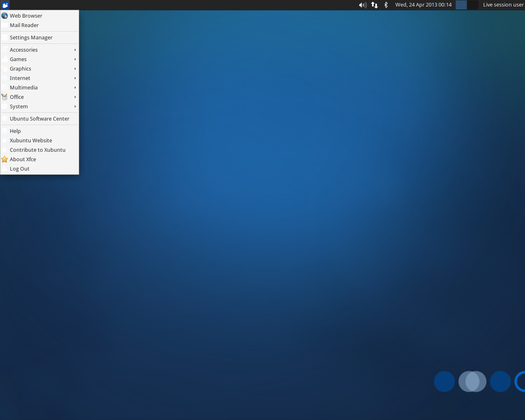Open the clock showing Wed, 24 Apr 2013
525x420 pixels.
[x=423, y=5]
